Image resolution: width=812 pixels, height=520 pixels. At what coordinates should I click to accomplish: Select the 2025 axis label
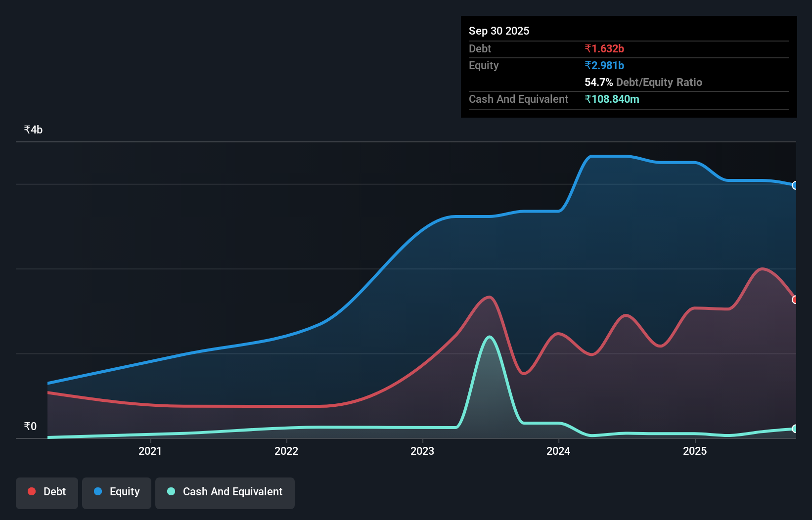point(695,451)
